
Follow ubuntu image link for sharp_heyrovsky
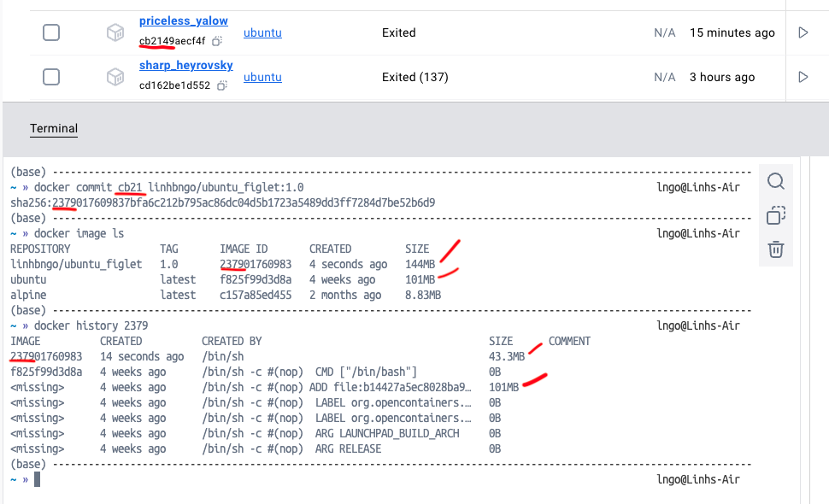262,77
